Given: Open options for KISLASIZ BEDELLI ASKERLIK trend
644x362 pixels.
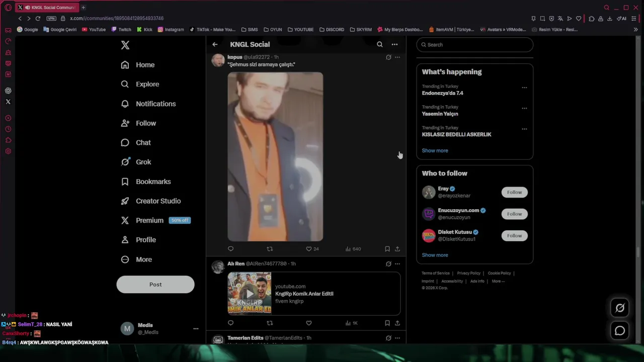Looking at the screenshot, I should tap(524, 129).
